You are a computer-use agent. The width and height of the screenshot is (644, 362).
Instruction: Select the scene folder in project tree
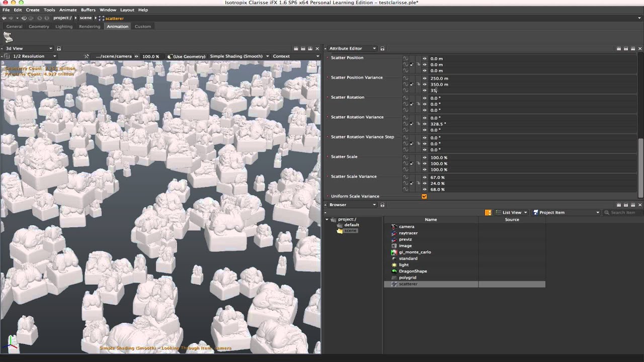tap(347, 231)
